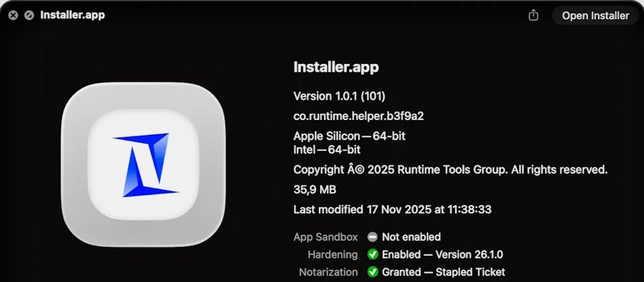
Task: Click the Installer.app blue logo icon
Action: 144,165
